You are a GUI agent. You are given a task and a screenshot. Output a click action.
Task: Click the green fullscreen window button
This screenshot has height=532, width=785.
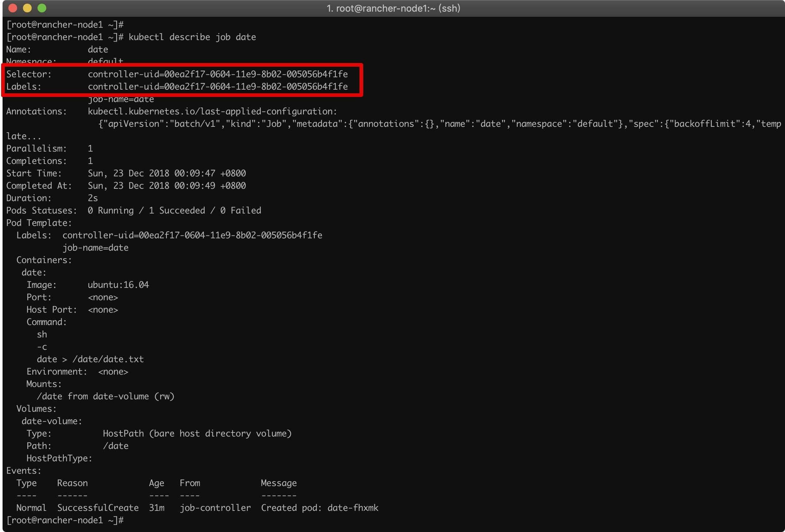[x=43, y=7]
